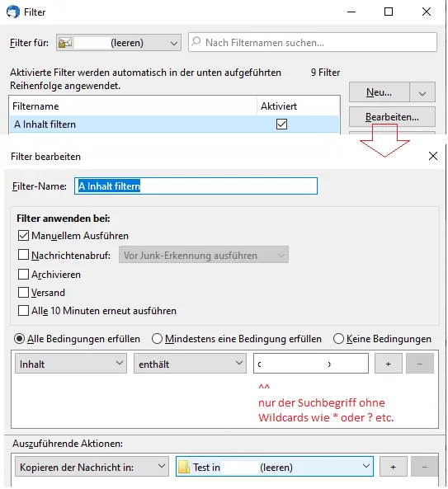Open the enthält operator dropdown
The width and height of the screenshot is (448, 489).
pyautogui.click(x=190, y=364)
